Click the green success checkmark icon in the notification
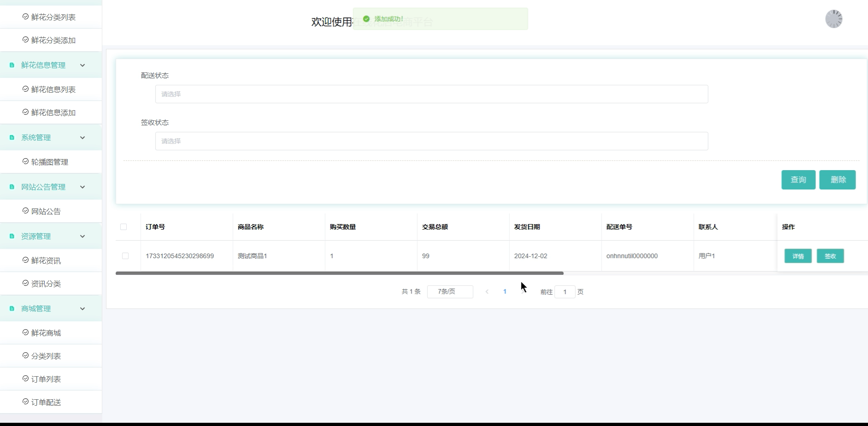Screen dimensions: 868x426 [x=366, y=19]
